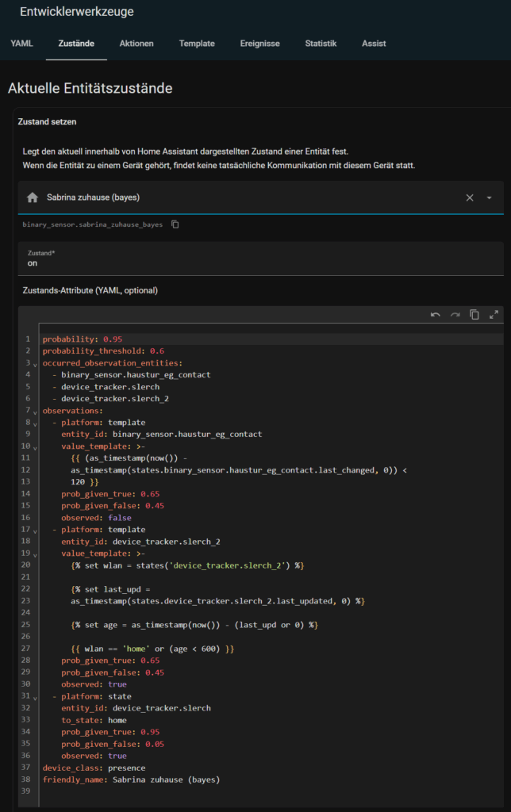This screenshot has width=511, height=812.
Task: Expand the attribute editor to fullscreen
Action: (494, 315)
